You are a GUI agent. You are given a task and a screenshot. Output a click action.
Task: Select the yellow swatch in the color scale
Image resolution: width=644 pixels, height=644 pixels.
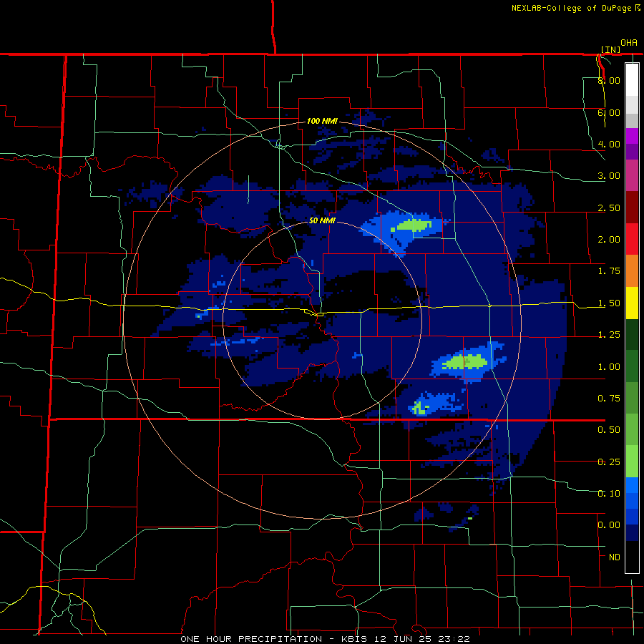point(632,303)
